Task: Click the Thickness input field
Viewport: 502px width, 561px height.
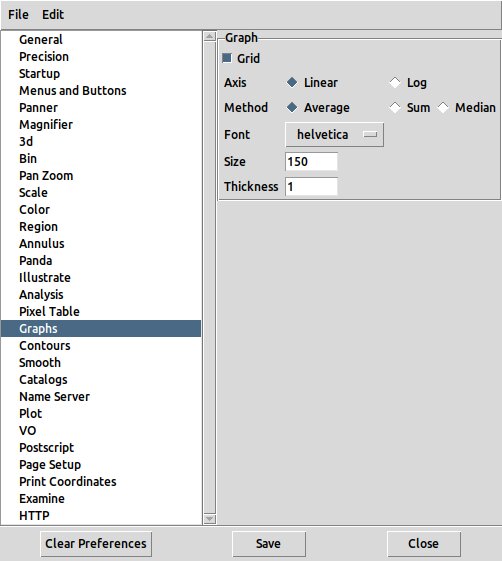Action: coord(311,186)
